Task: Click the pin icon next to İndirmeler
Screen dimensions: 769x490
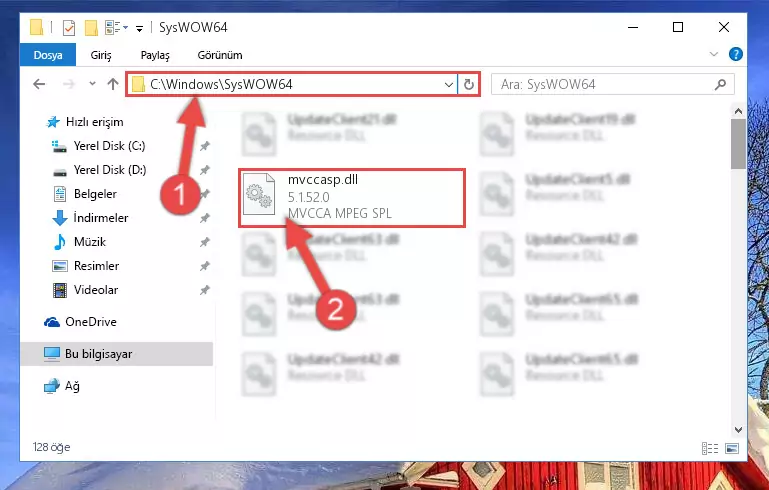Action: coord(205,218)
